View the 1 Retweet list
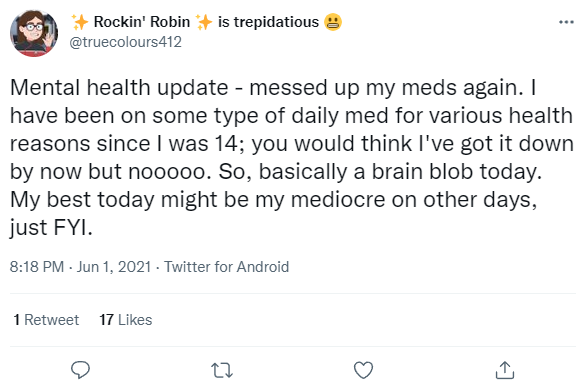Viewport: 587px width, 390px height. [46, 320]
